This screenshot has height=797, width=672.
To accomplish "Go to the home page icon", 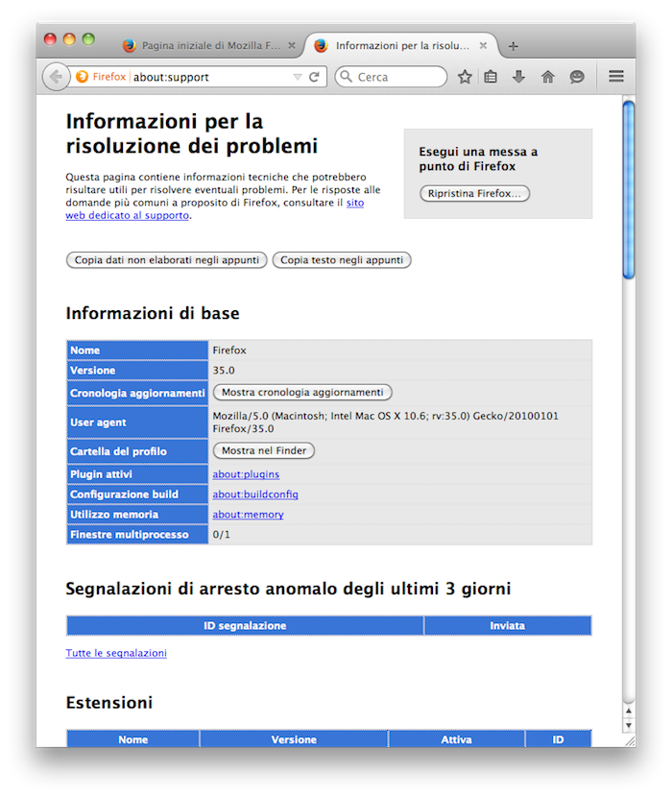I will (x=547, y=77).
